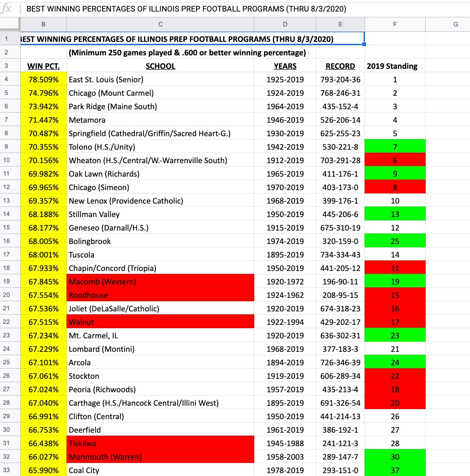Select Deerfield school cell
This screenshot has height=476, width=470.
click(160, 429)
